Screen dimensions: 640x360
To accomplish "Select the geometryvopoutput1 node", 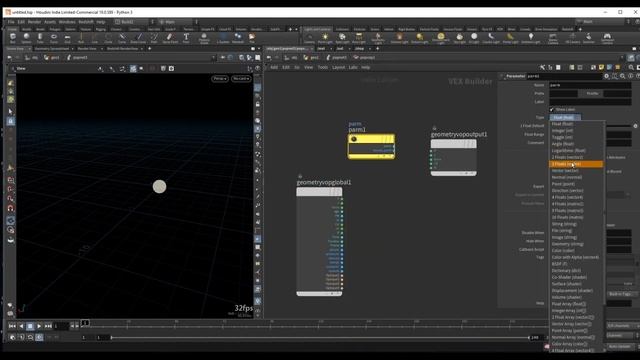I will pyautogui.click(x=453, y=158).
